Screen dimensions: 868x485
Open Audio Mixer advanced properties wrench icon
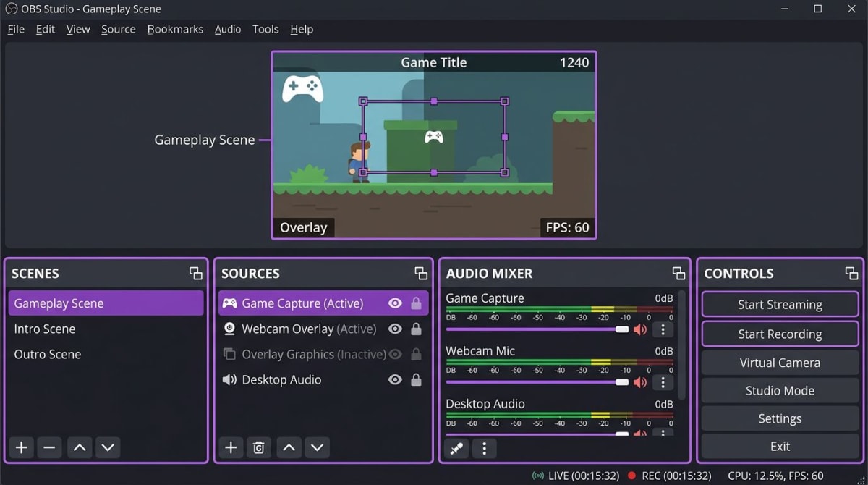tap(456, 448)
